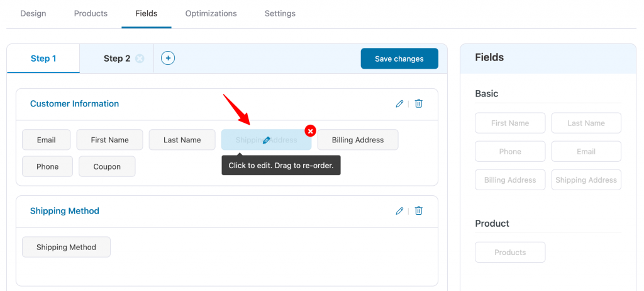The image size is (644, 291).
Task: Delete the Customer Information section via its trash icon
Action: click(418, 104)
